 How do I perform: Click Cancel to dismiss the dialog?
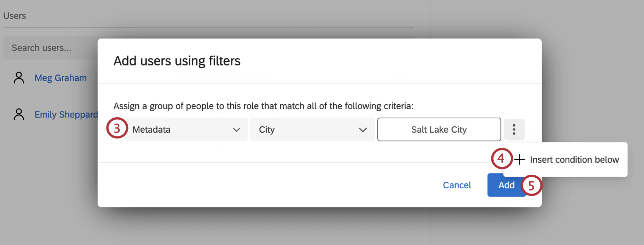[457, 185]
